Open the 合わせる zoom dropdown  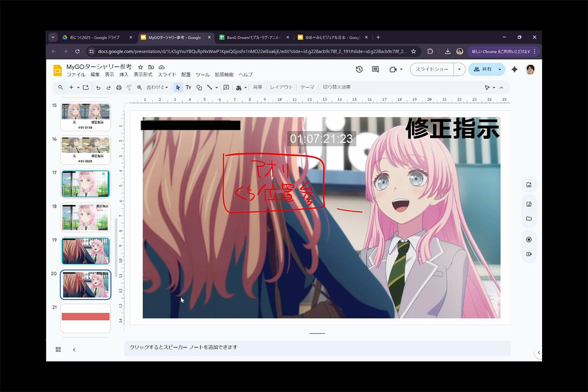tap(157, 88)
